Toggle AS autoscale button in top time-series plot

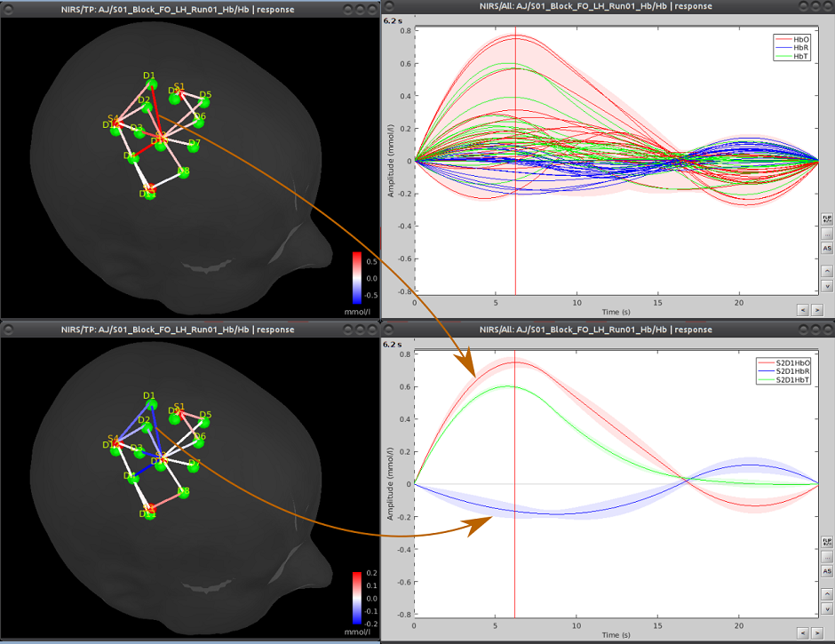(x=826, y=248)
